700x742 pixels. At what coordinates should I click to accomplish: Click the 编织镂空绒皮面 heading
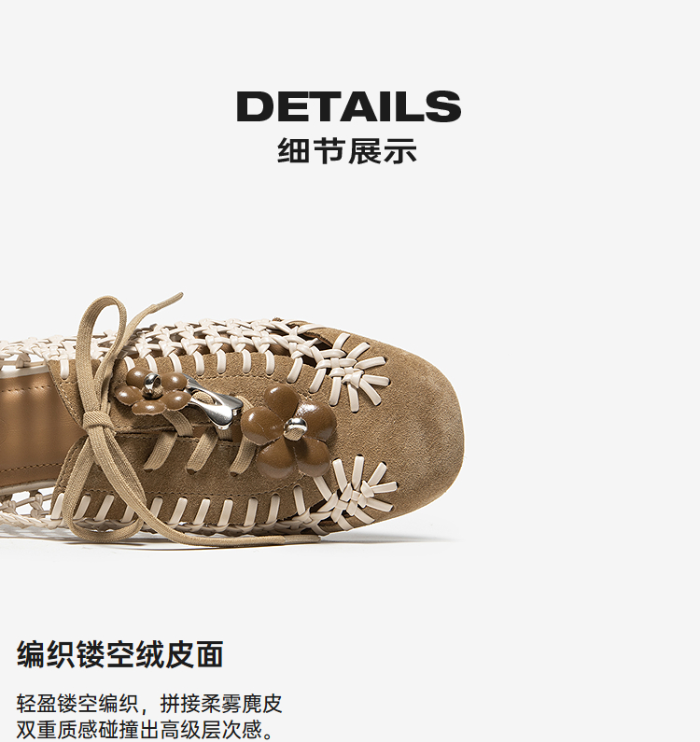point(120,654)
